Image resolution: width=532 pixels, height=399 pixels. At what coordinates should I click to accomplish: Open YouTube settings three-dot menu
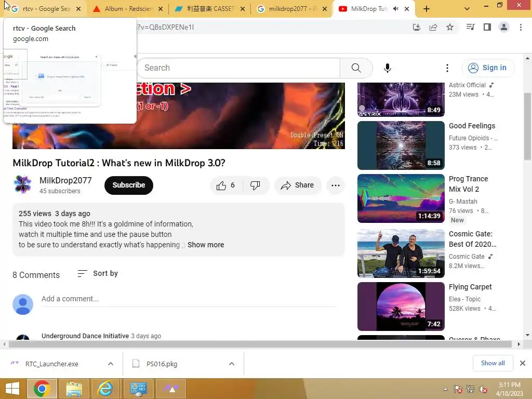coord(447,68)
